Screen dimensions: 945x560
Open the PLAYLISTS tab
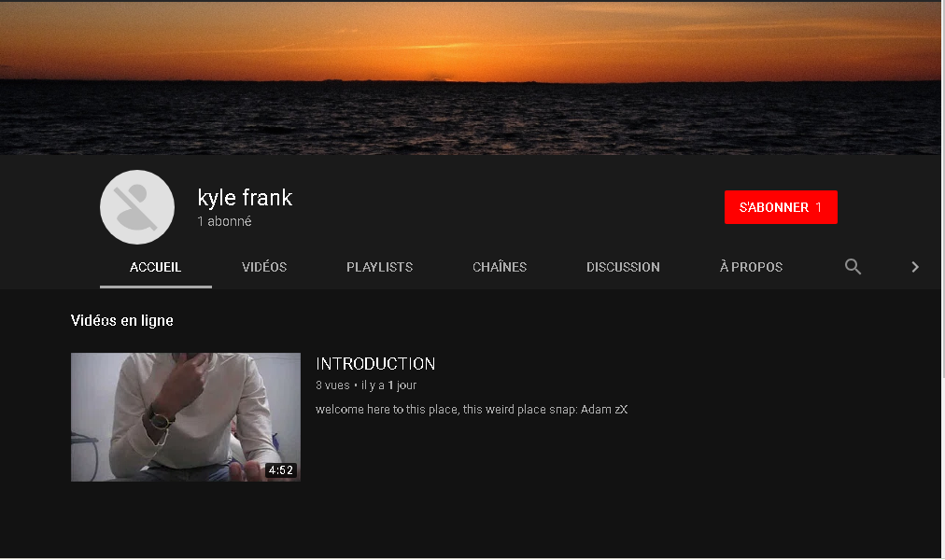point(380,267)
